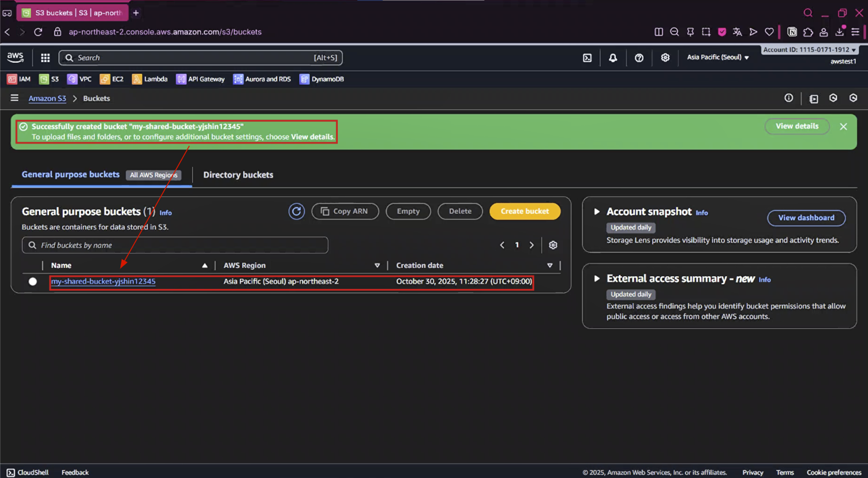Open browser extensions puzzle icon

808,32
